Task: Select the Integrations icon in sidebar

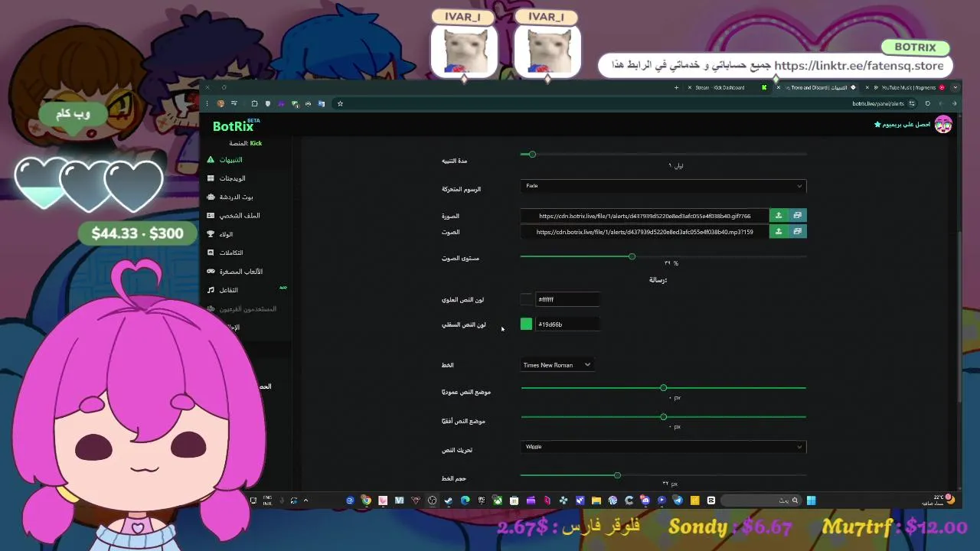Action: 211,253
